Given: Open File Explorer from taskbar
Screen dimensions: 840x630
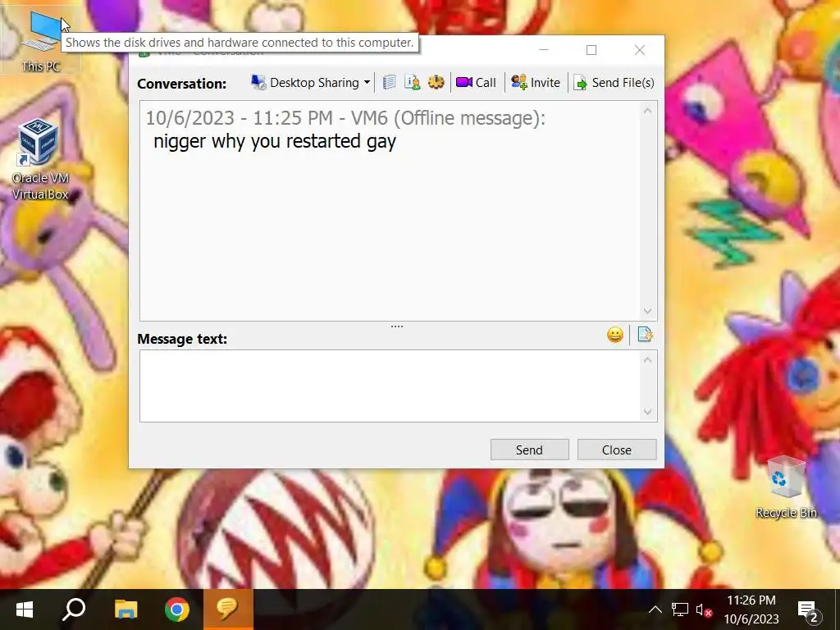Looking at the screenshot, I should [x=126, y=609].
